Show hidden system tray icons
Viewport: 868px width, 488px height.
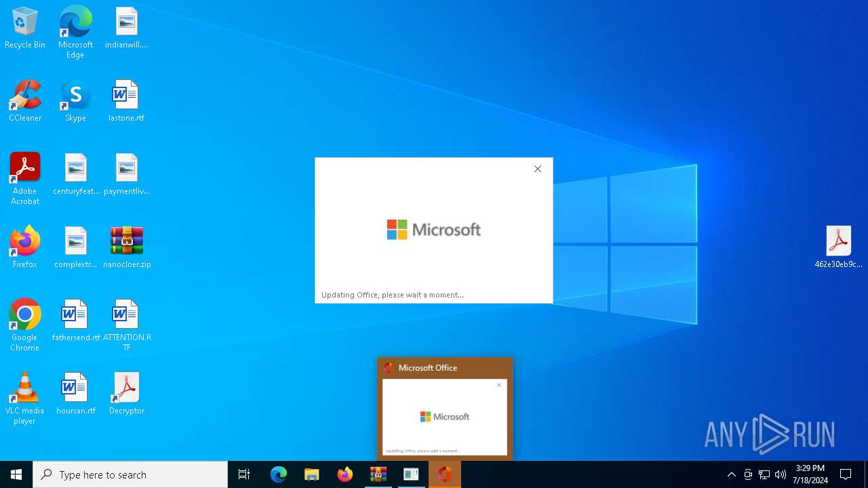click(732, 474)
